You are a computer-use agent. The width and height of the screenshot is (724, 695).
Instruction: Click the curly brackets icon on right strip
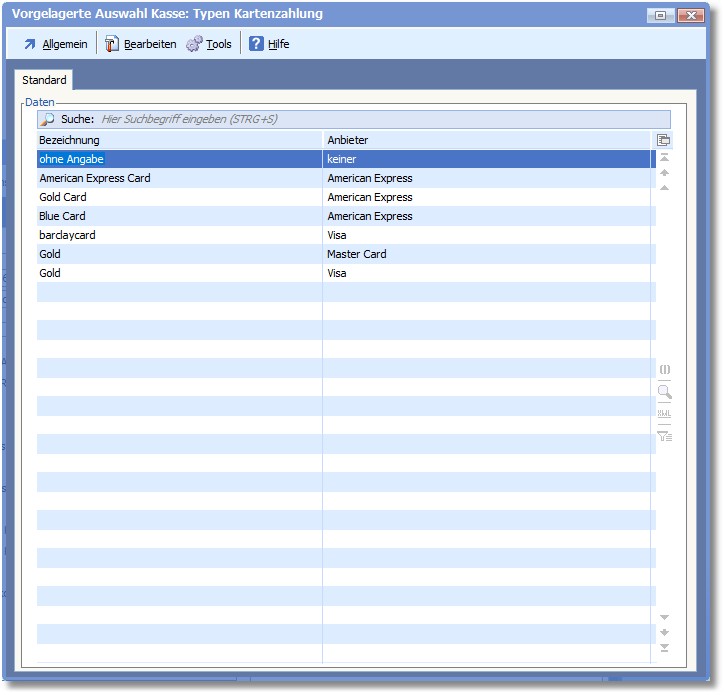(664, 370)
